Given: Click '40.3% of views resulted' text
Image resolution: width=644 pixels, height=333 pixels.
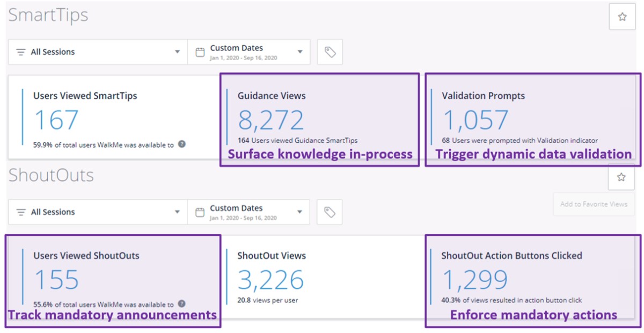Looking at the screenshot, I should pos(512,300).
